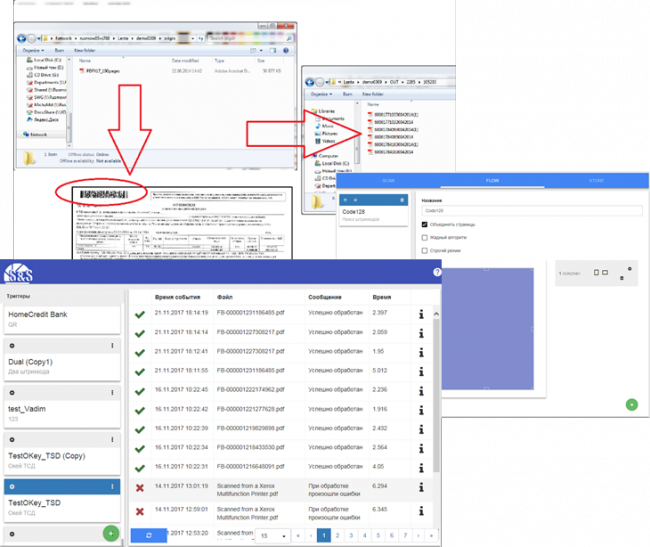
Task: Click gear icon on test_Vadim trigger
Action: click(12, 391)
